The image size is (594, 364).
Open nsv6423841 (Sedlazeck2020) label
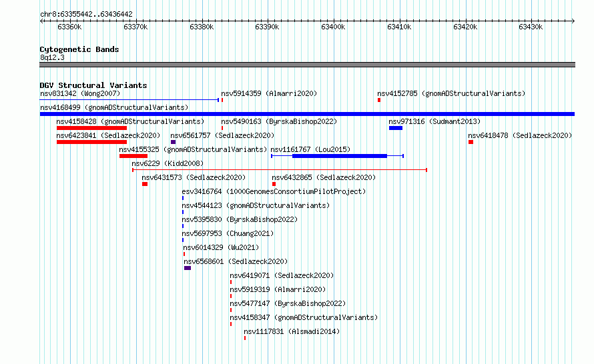(x=108, y=135)
